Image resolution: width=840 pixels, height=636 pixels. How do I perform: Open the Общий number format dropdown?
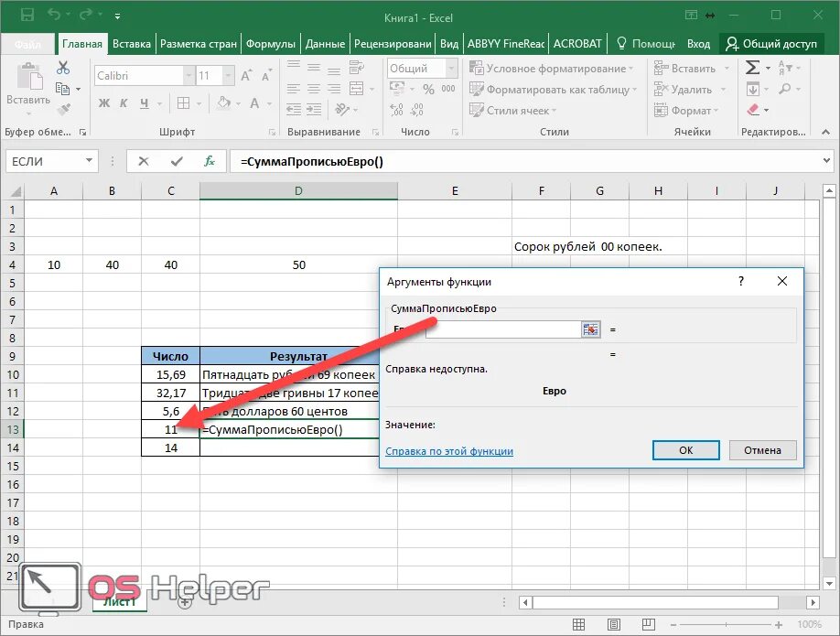click(x=452, y=68)
